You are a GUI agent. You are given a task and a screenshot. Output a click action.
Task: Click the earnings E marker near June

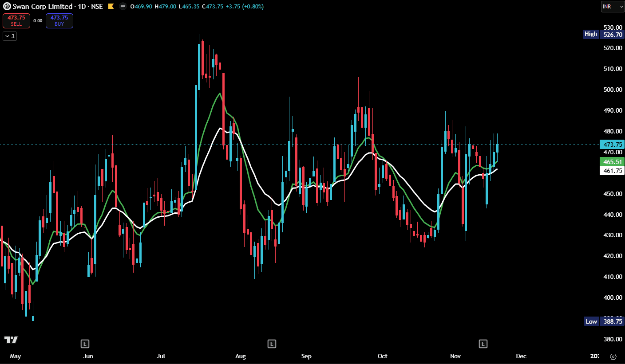(85, 343)
